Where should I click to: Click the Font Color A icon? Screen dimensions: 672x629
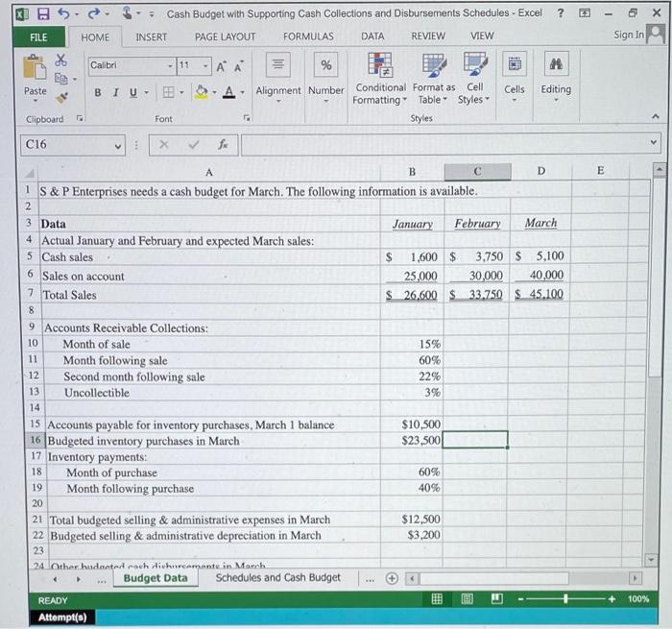coord(229,92)
